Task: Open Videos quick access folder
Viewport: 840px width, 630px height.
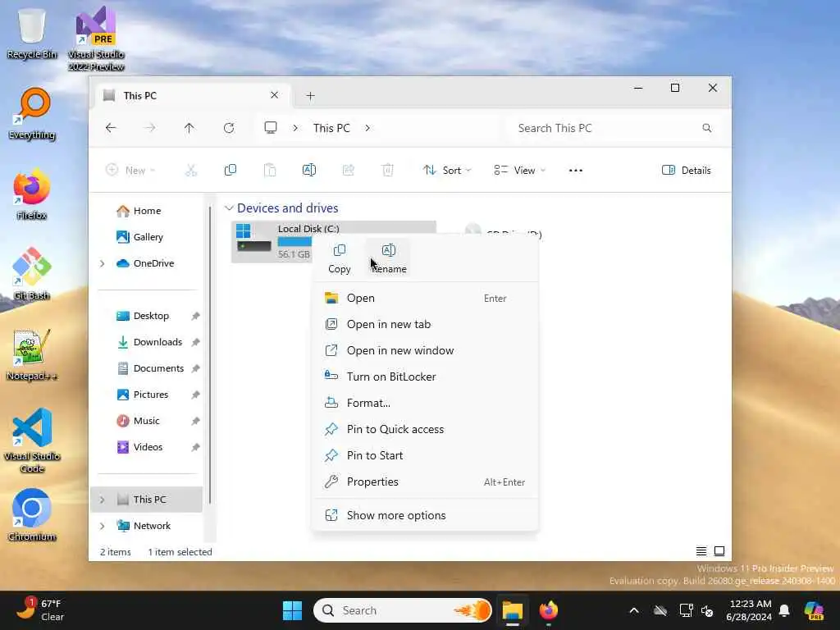Action: 148,447
